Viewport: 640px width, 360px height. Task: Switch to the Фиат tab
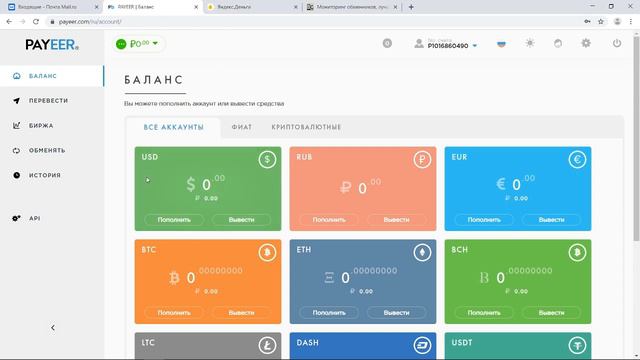pyautogui.click(x=242, y=127)
